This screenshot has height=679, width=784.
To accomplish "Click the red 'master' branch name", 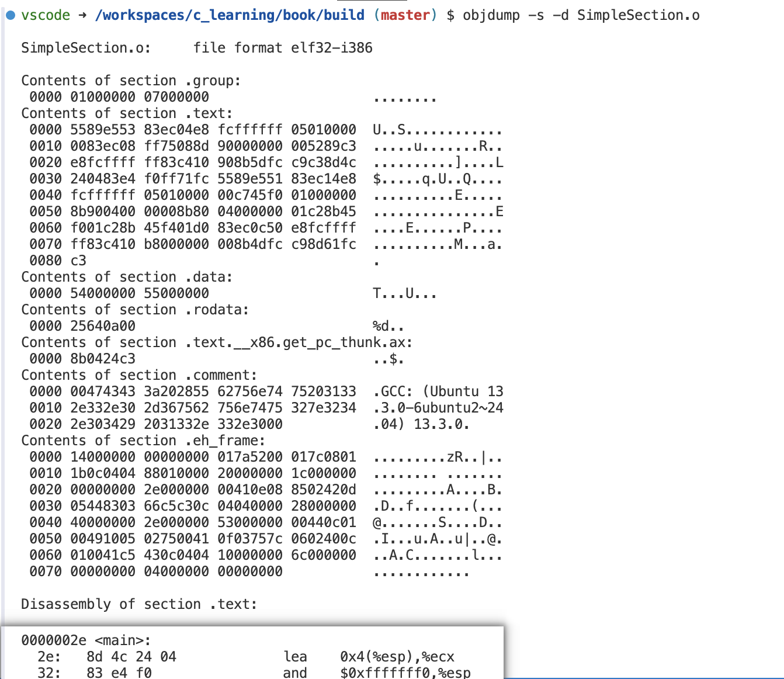I will pyautogui.click(x=405, y=15).
